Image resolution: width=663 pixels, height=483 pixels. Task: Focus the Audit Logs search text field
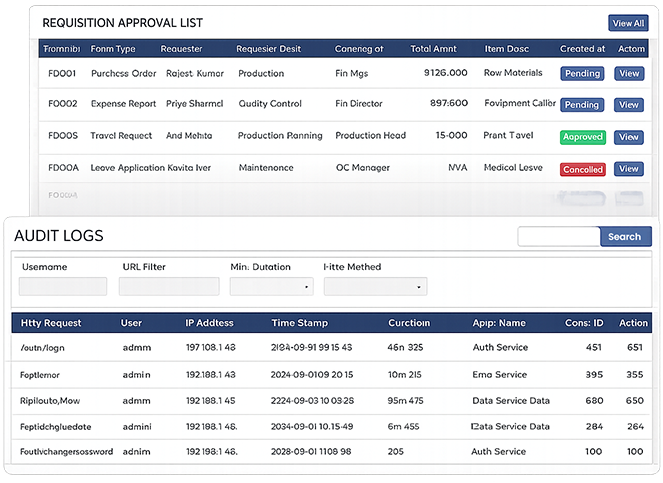tap(558, 237)
